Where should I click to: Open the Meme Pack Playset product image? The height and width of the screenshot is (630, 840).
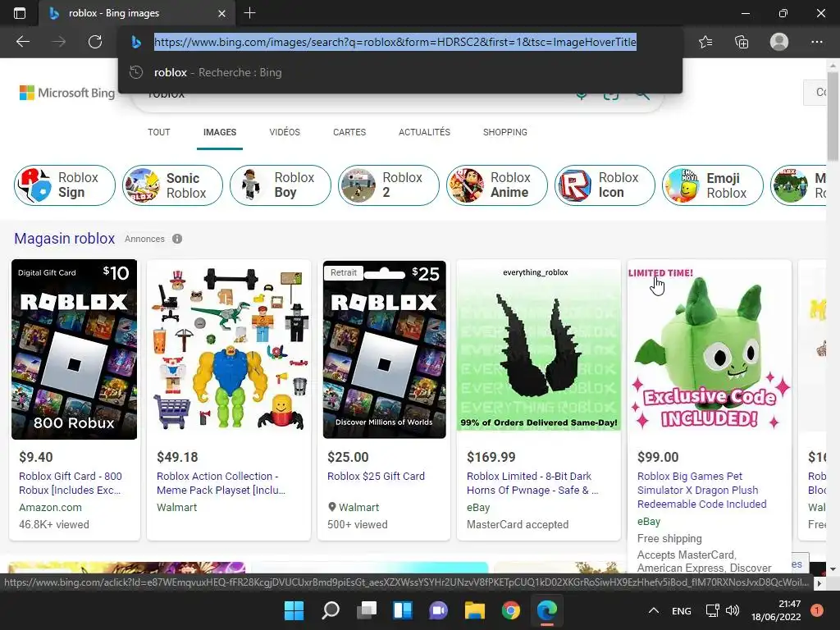coord(229,349)
